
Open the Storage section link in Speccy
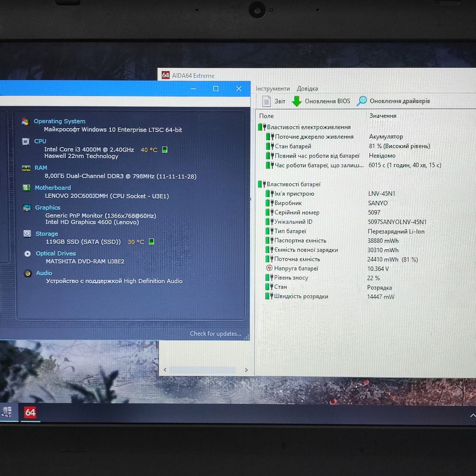pyautogui.click(x=47, y=234)
